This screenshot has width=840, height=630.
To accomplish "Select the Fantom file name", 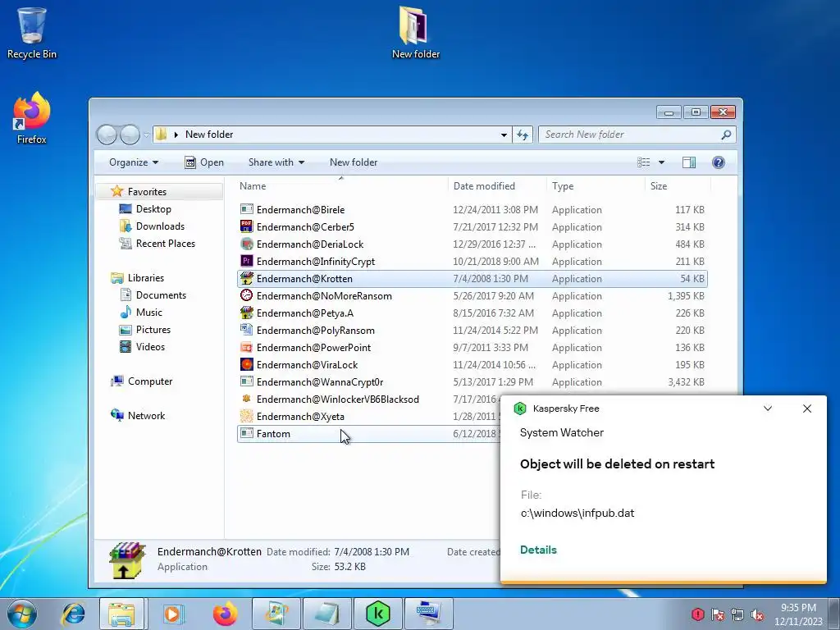I will pos(273,434).
